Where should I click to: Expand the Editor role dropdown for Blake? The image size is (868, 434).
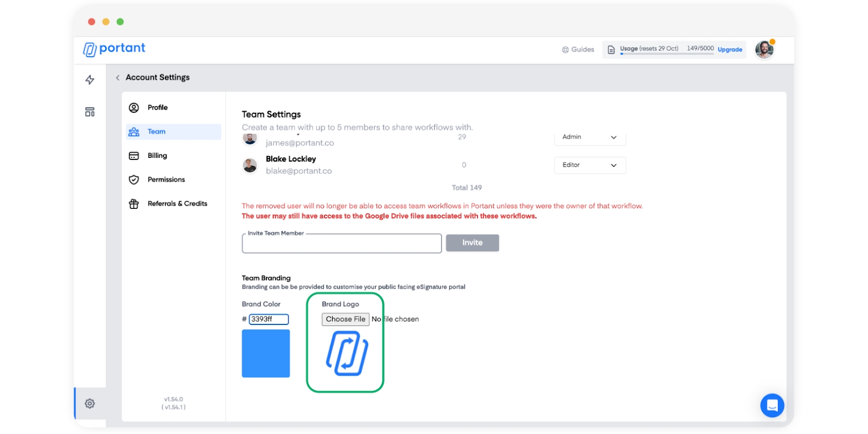tap(590, 165)
